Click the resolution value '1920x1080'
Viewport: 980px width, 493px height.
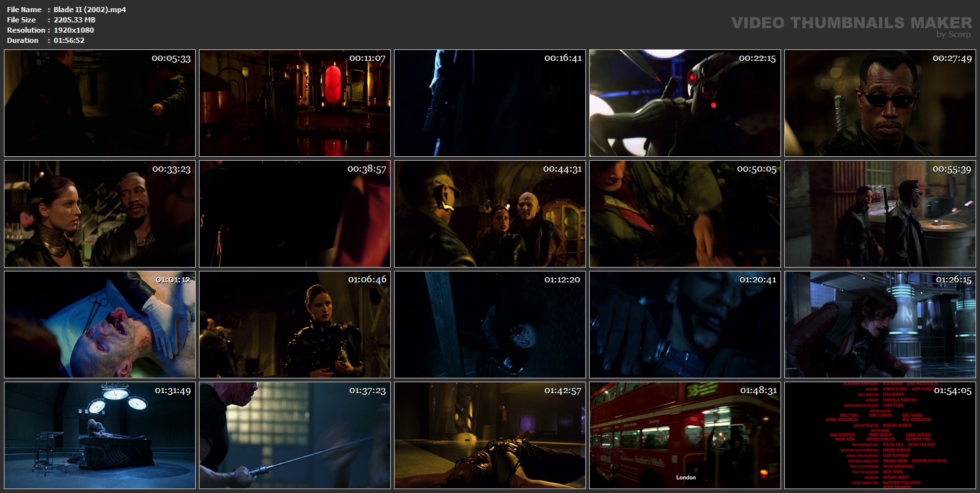click(74, 30)
